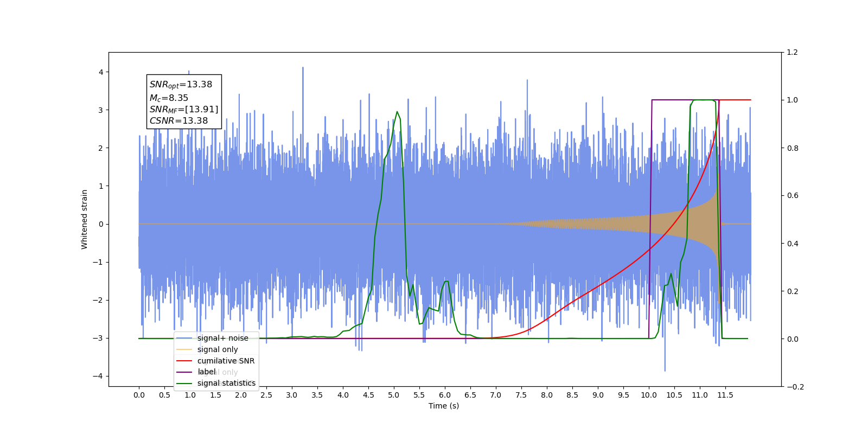The height and width of the screenshot is (434, 868).
Task: Click the 1.0 tick on the right axis
Action: click(793, 100)
